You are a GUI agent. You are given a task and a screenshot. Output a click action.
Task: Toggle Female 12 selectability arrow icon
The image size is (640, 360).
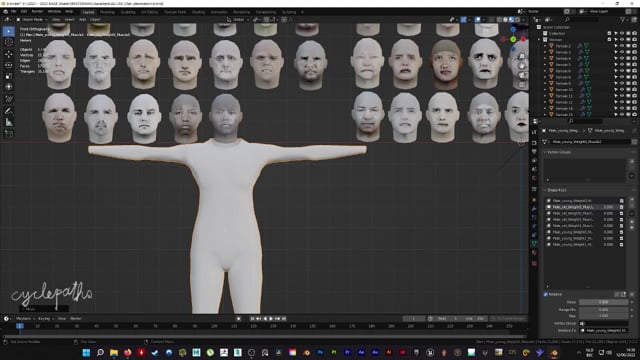[x=616, y=102]
